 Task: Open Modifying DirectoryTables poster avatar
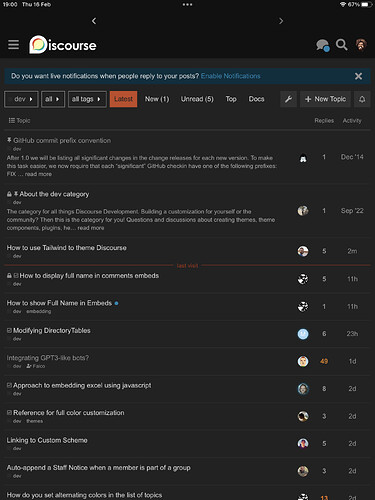pos(303,334)
